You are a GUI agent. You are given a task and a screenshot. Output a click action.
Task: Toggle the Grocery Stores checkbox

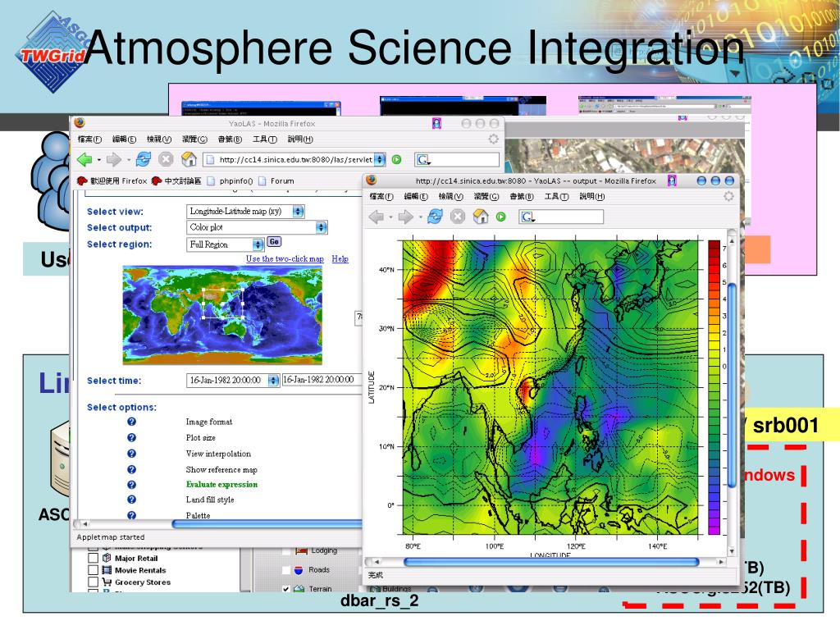point(93,582)
